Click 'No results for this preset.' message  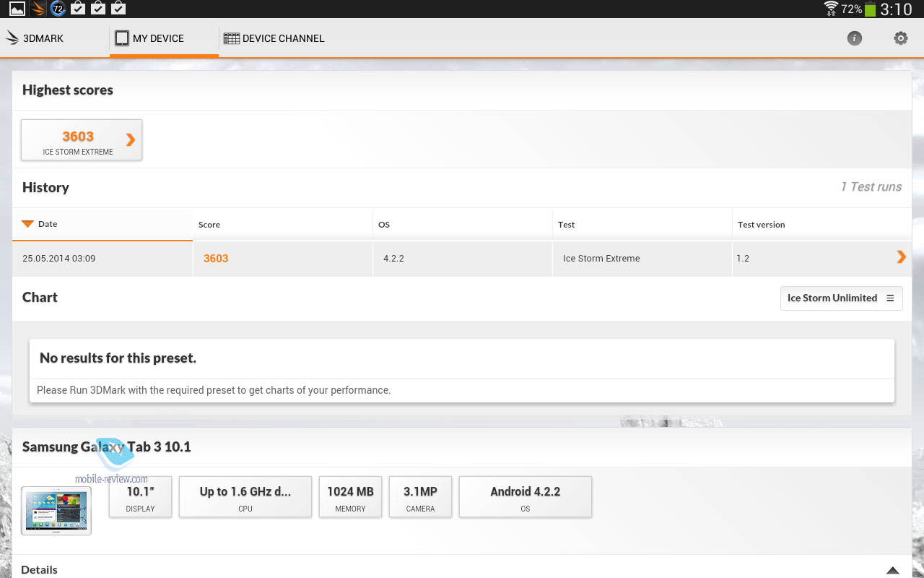[118, 358]
